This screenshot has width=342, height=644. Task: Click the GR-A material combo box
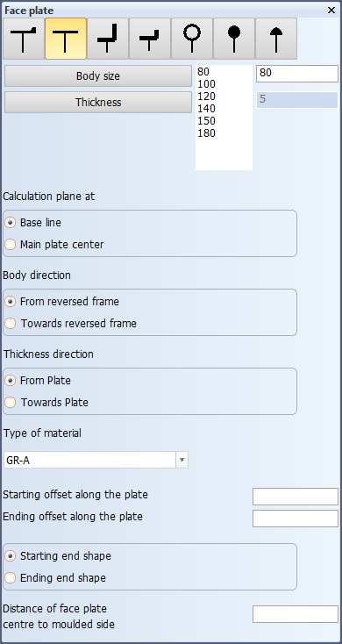[96, 461]
